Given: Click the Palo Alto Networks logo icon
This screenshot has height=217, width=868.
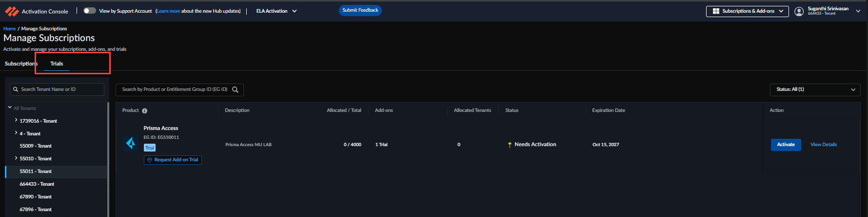Looking at the screenshot, I should click(x=12, y=11).
